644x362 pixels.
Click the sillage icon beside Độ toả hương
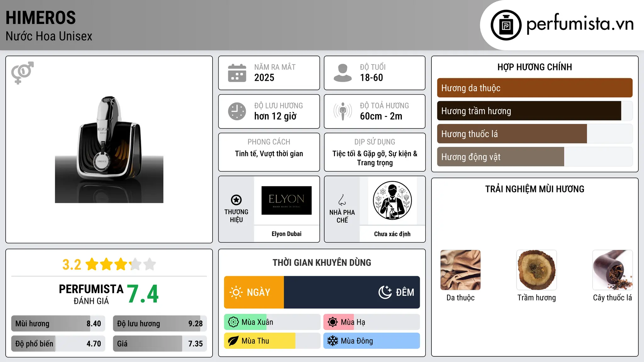(x=342, y=111)
